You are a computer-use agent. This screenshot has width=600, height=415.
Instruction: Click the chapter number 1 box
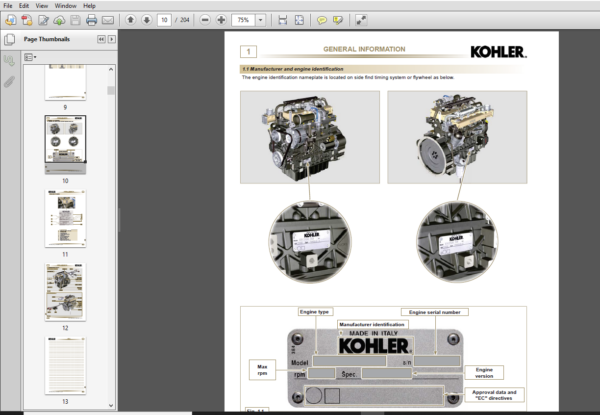[x=248, y=52]
